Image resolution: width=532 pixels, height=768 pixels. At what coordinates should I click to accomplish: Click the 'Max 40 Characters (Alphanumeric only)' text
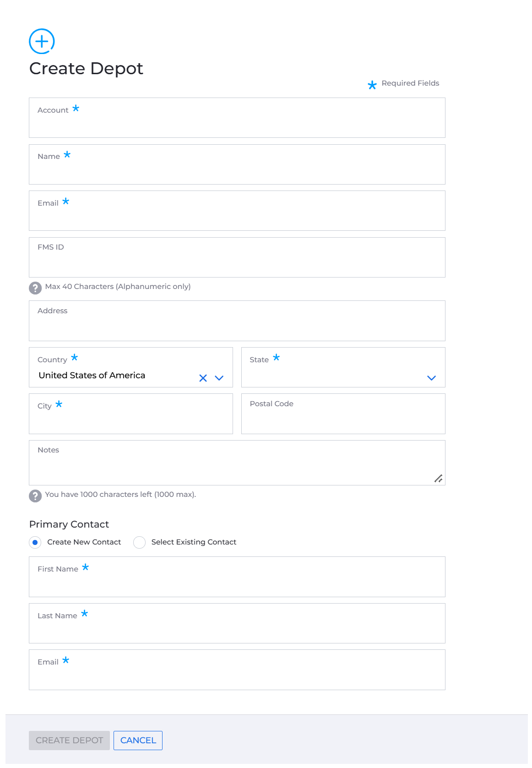coord(118,287)
